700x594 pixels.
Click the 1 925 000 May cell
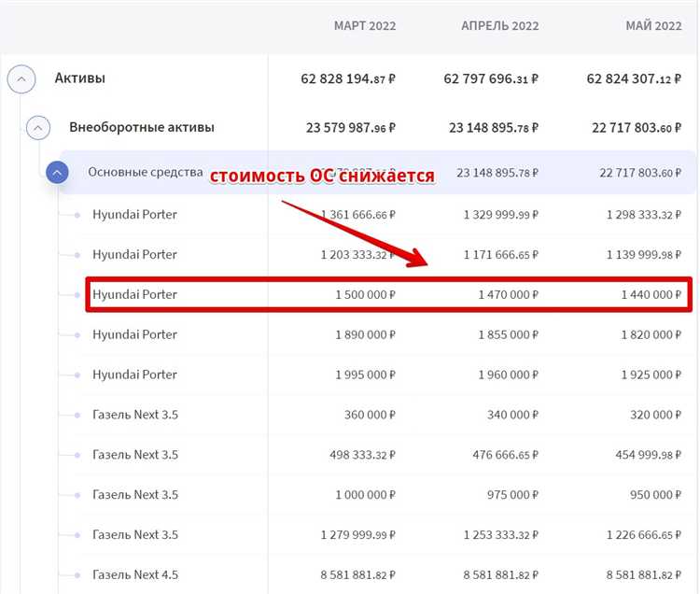tap(651, 375)
